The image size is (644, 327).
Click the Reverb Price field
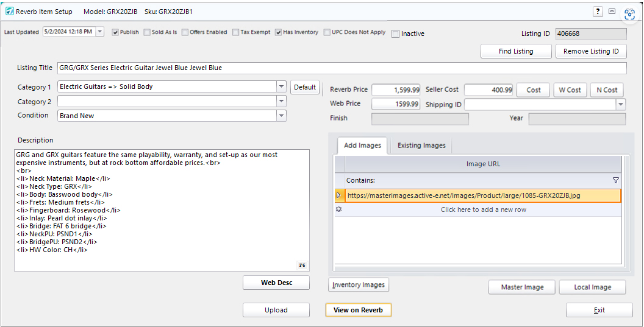click(x=396, y=90)
